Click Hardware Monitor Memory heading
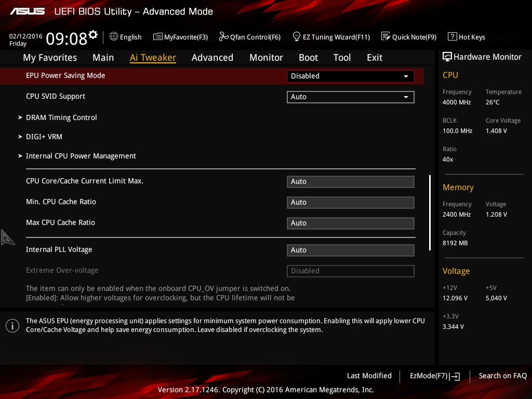The image size is (532, 399). (x=458, y=187)
